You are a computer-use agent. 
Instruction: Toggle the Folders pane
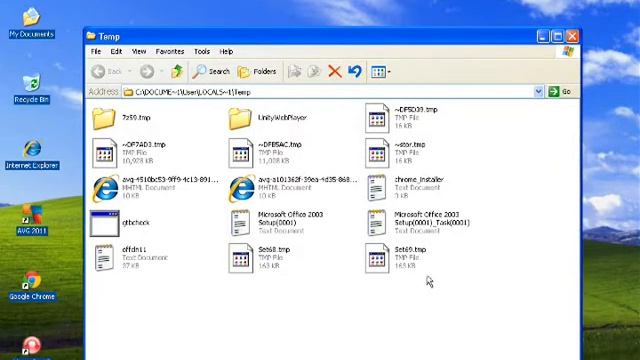coord(257,72)
